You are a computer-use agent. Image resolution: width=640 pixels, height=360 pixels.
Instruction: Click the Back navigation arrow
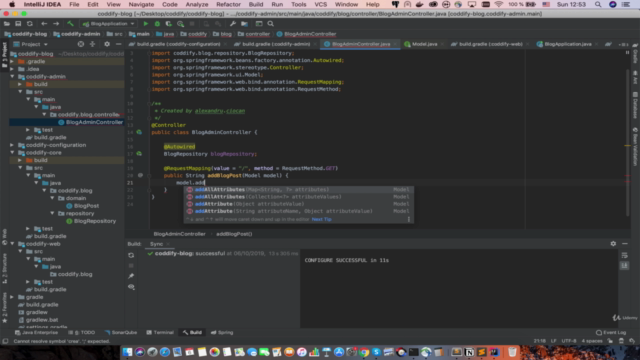point(44,24)
